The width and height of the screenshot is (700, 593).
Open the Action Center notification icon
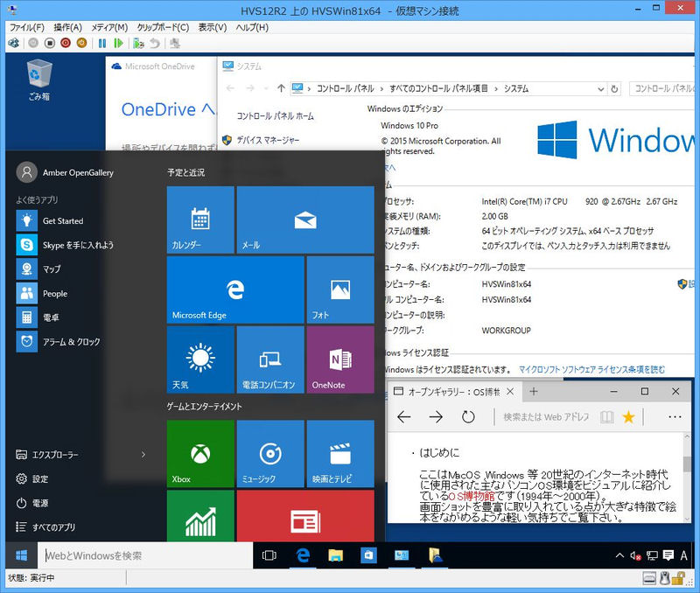pyautogui.click(x=668, y=555)
